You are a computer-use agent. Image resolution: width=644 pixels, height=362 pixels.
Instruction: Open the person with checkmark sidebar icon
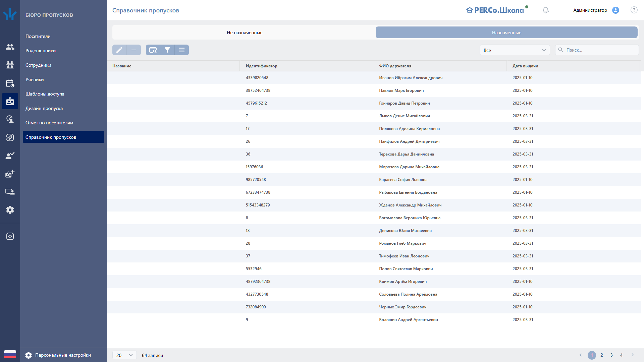point(10,156)
